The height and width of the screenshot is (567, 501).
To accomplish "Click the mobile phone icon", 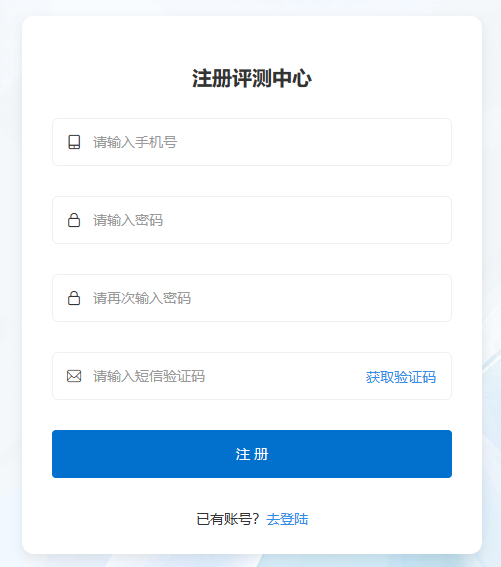I will pos(74,142).
